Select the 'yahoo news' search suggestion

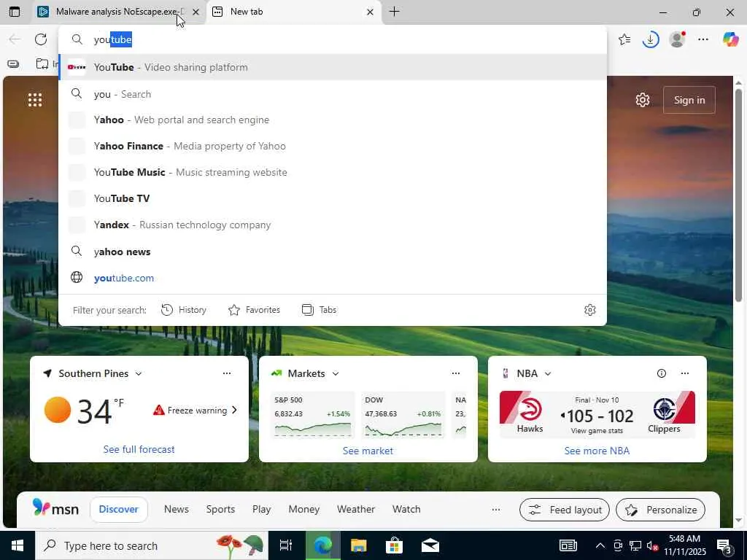pos(333,252)
